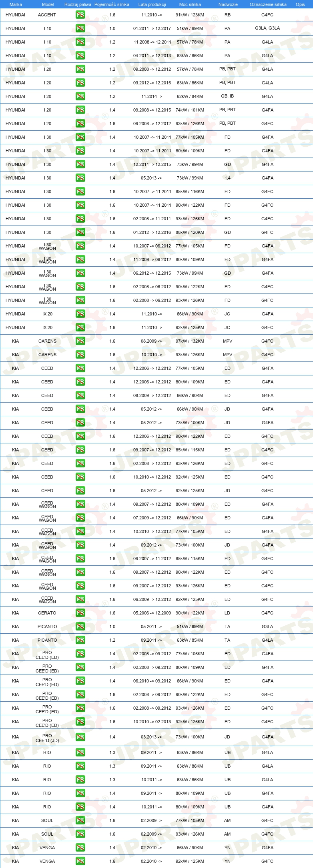
Task: Select the PRO CEE'D (JD) model cell
Action: coord(47,737)
